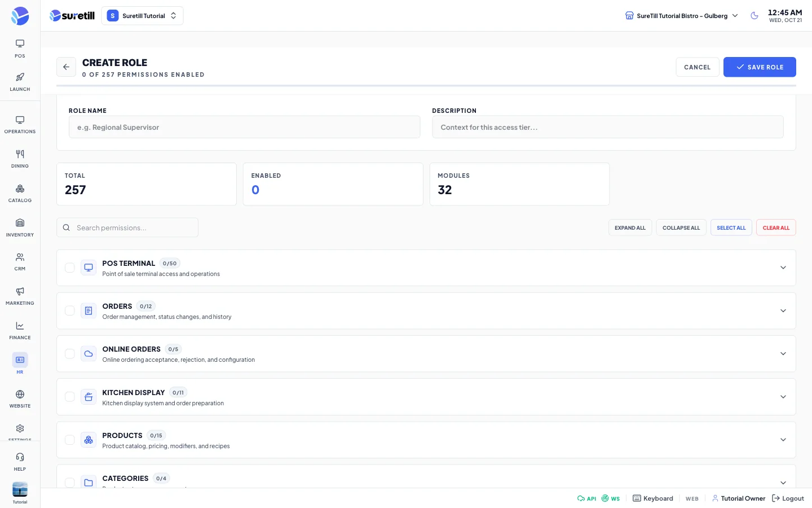Click the POS TERMINAL module title
The height and width of the screenshot is (508, 812).
click(129, 264)
